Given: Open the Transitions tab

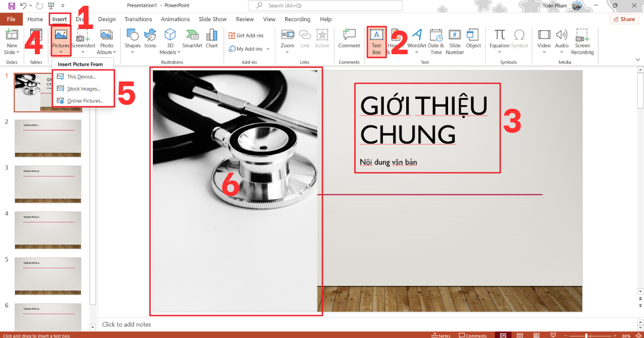Looking at the screenshot, I should pyautogui.click(x=138, y=19).
